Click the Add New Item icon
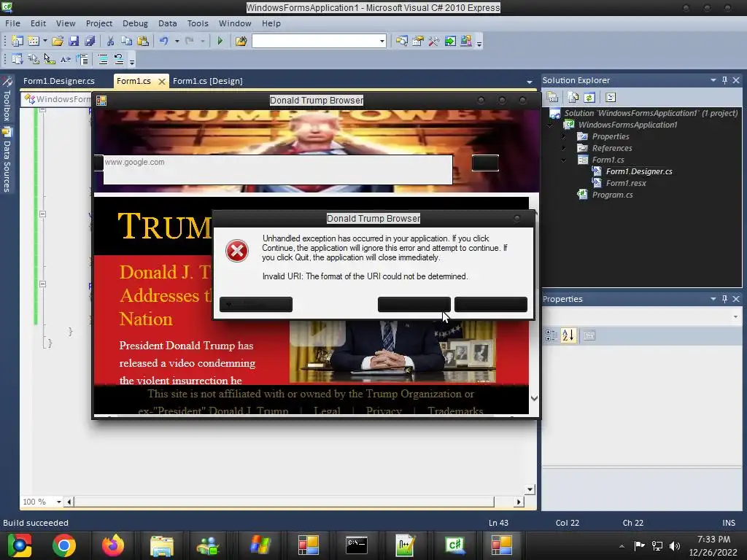 pyautogui.click(x=34, y=42)
